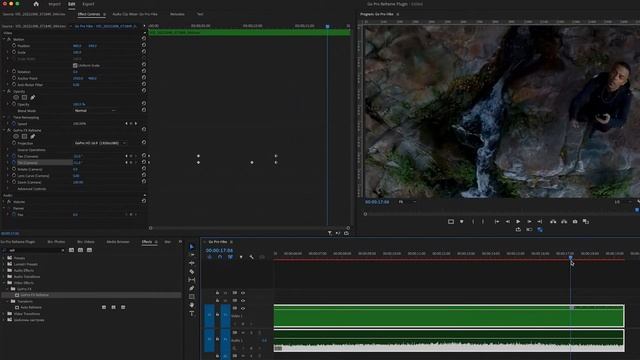Toggle top video track eye visibility
The width and height of the screenshot is (640, 360).
243,293
